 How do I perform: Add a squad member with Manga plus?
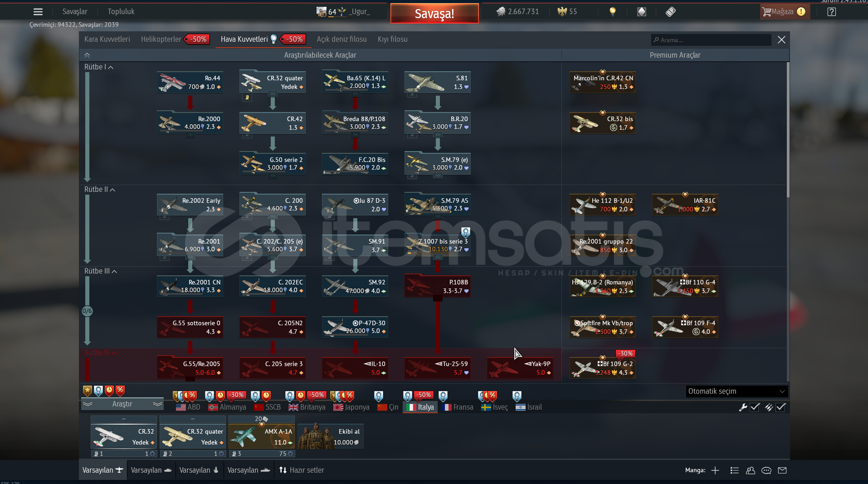pyautogui.click(x=715, y=470)
